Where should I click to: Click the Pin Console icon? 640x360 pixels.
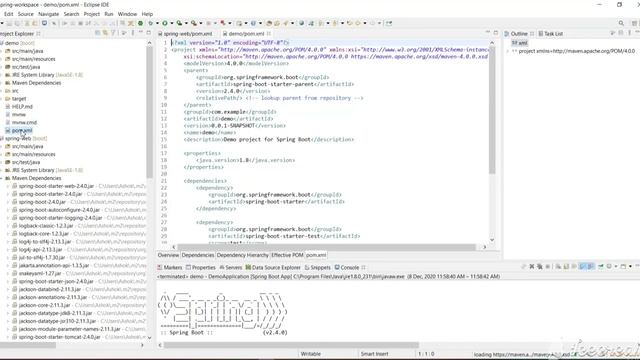pos(600,267)
